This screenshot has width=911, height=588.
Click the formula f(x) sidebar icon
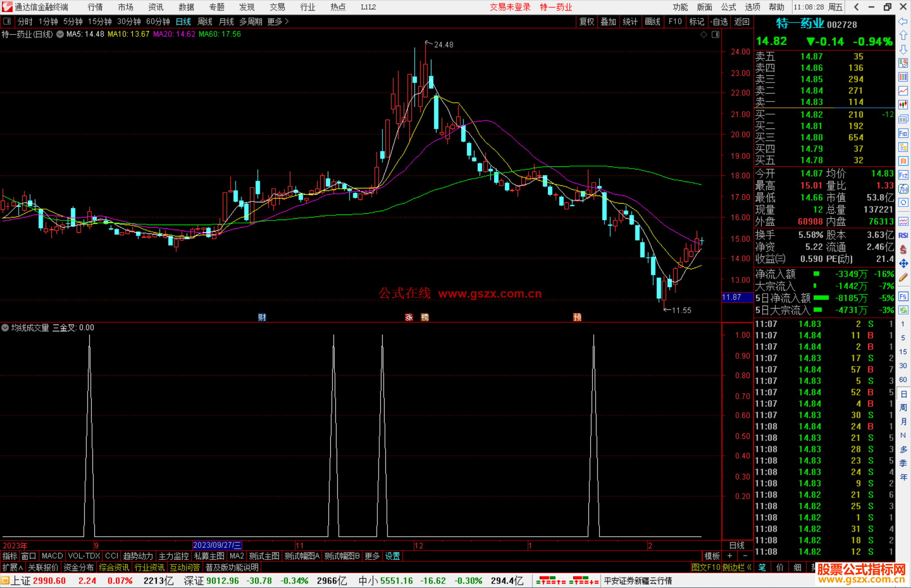tap(903, 189)
